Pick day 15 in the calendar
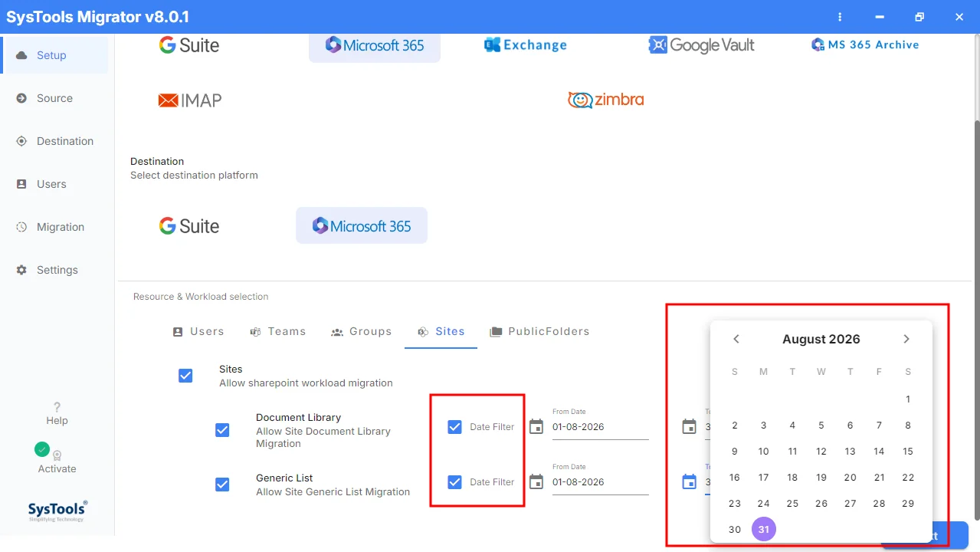The width and height of the screenshot is (980, 552). [908, 452]
